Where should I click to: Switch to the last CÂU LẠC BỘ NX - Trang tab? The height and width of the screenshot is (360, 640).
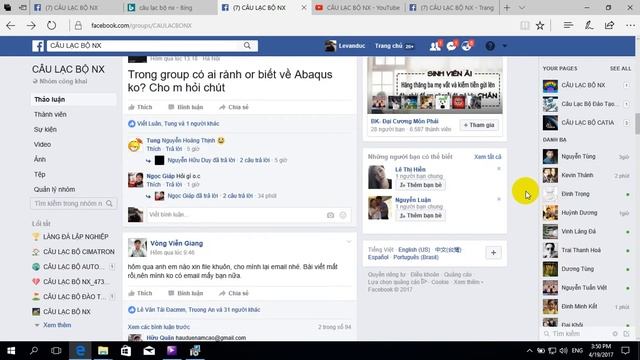(452, 7)
